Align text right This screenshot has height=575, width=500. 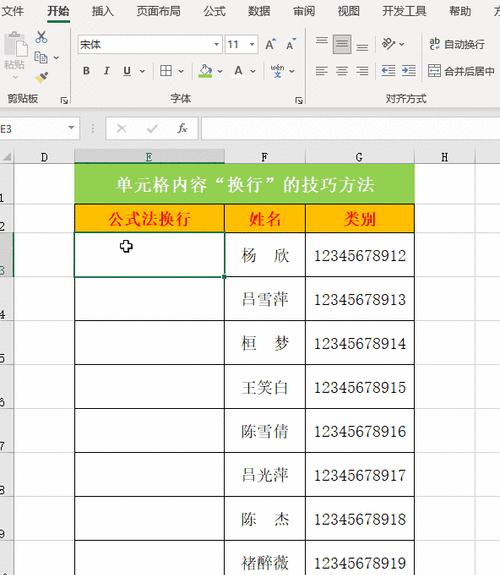pyautogui.click(x=362, y=70)
